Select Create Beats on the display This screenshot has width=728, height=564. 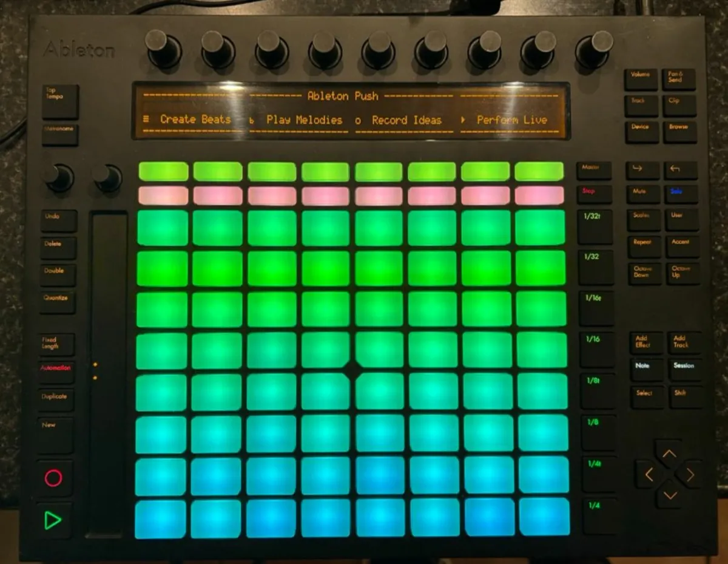pos(195,120)
